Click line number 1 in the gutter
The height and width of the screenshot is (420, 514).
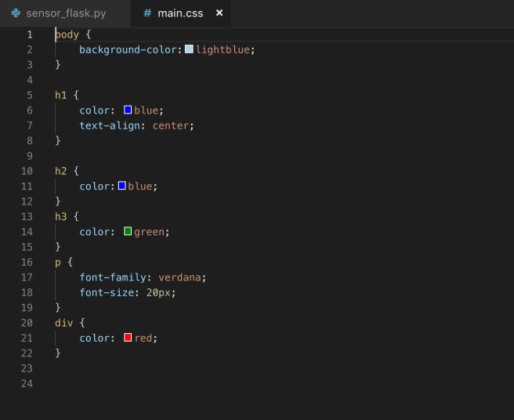click(x=30, y=34)
